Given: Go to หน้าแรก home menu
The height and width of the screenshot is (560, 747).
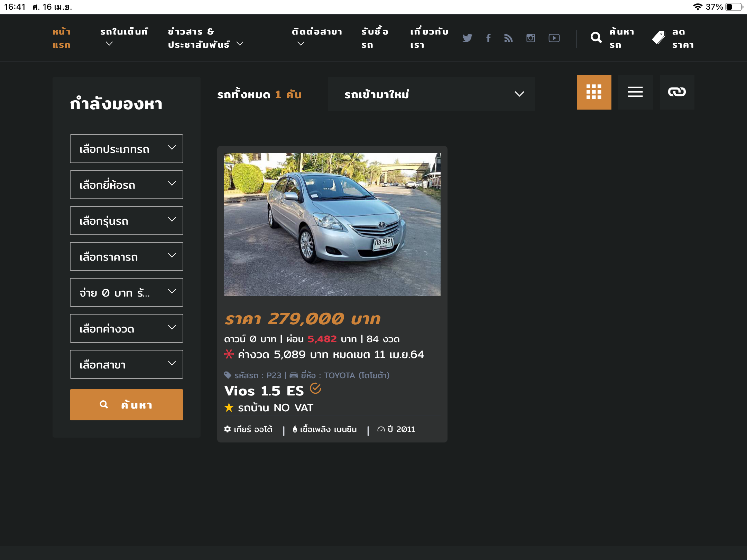Looking at the screenshot, I should point(62,38).
